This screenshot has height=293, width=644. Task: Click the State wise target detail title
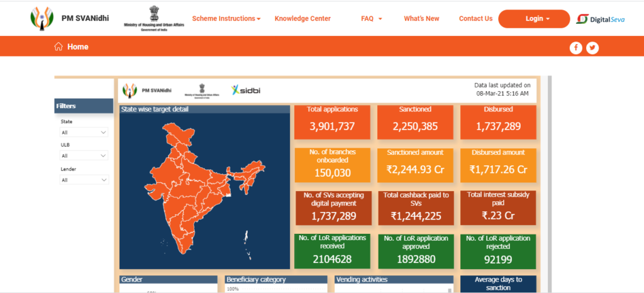point(155,109)
